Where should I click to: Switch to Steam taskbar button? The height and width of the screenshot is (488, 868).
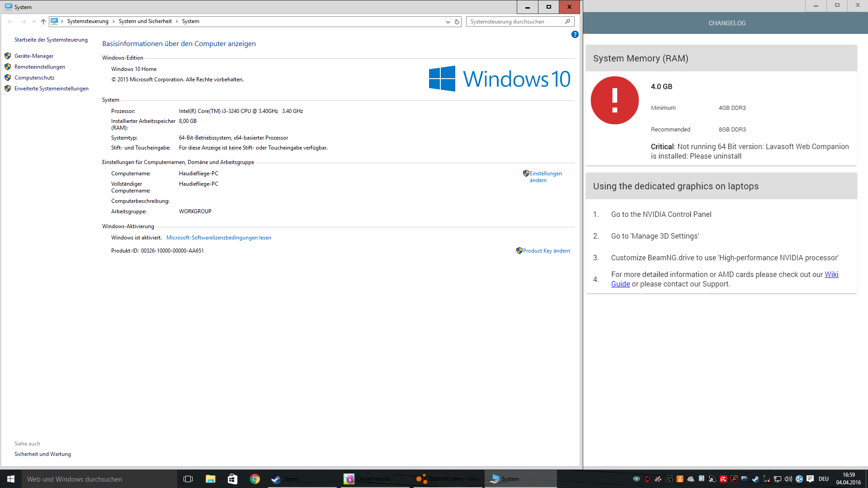[x=302, y=479]
